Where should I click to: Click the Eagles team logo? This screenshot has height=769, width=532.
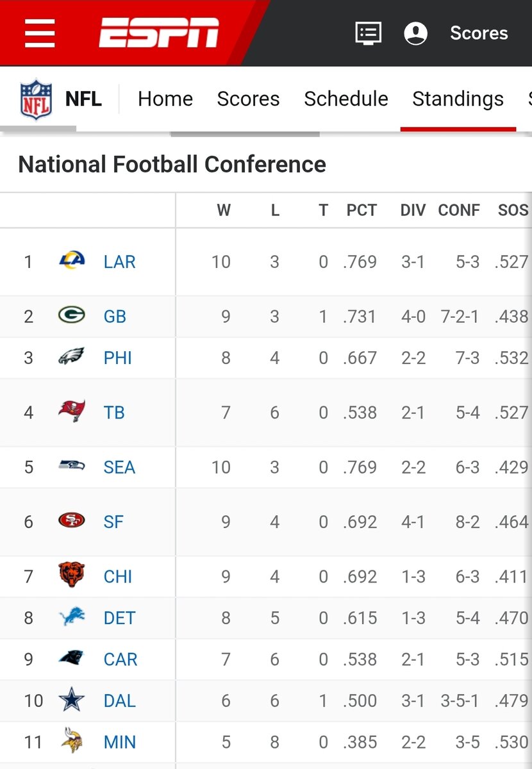coord(71,357)
